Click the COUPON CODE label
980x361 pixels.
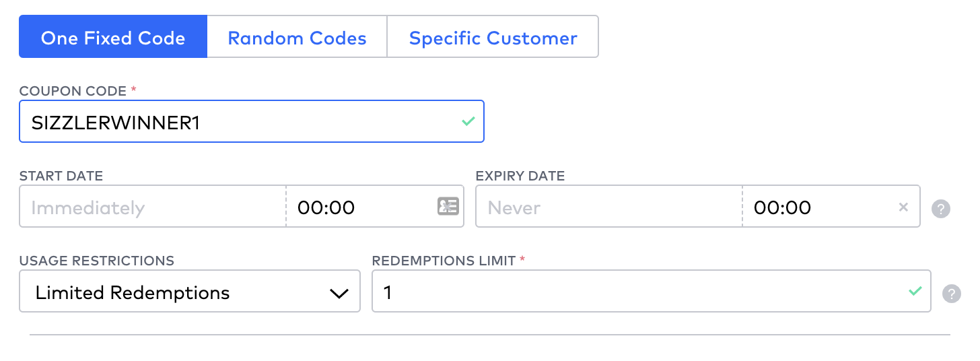point(73,91)
